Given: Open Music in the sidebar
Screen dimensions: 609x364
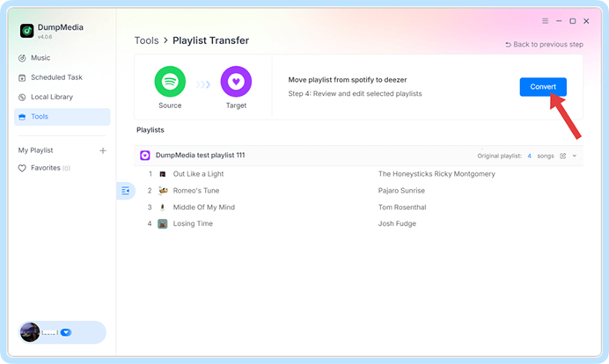Looking at the screenshot, I should click(x=40, y=58).
